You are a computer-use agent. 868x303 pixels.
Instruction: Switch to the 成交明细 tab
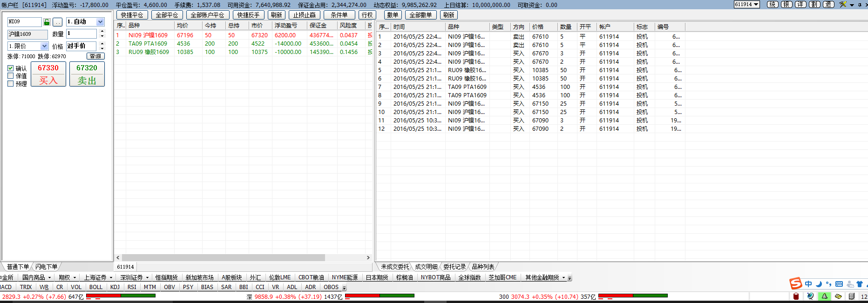pyautogui.click(x=426, y=267)
